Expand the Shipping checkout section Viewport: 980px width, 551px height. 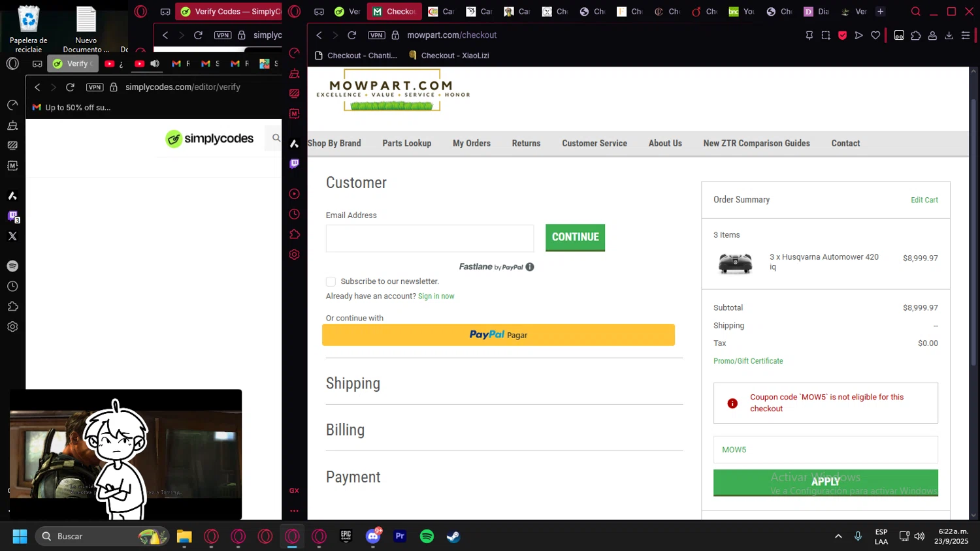353,383
